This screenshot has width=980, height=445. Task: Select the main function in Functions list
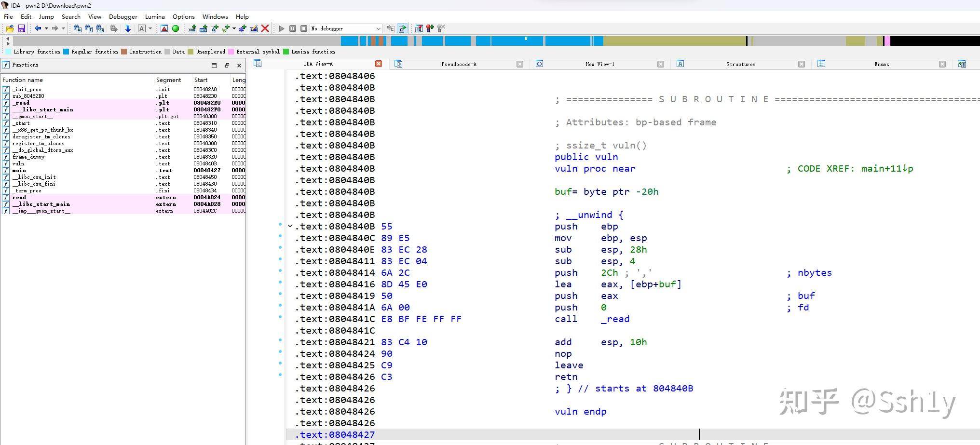tap(18, 170)
